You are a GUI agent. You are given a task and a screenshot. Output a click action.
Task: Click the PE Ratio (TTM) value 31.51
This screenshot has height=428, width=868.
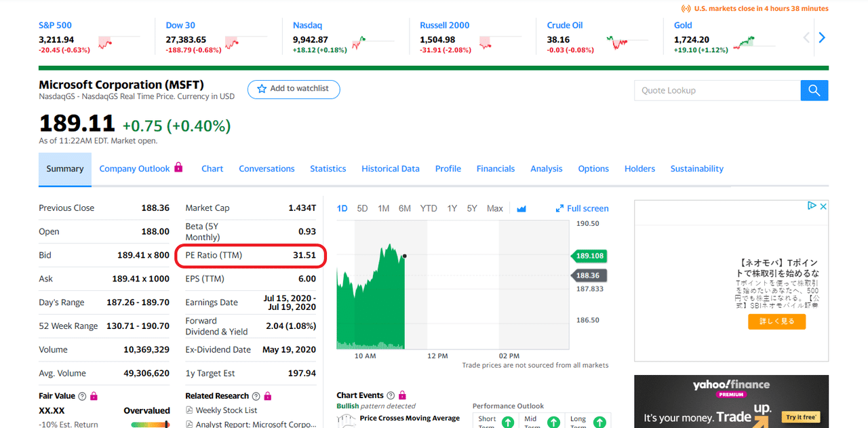click(304, 255)
